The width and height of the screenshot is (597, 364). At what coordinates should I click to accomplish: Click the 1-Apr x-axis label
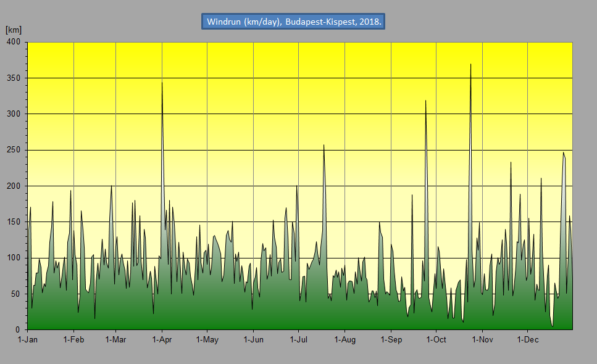[x=162, y=340]
